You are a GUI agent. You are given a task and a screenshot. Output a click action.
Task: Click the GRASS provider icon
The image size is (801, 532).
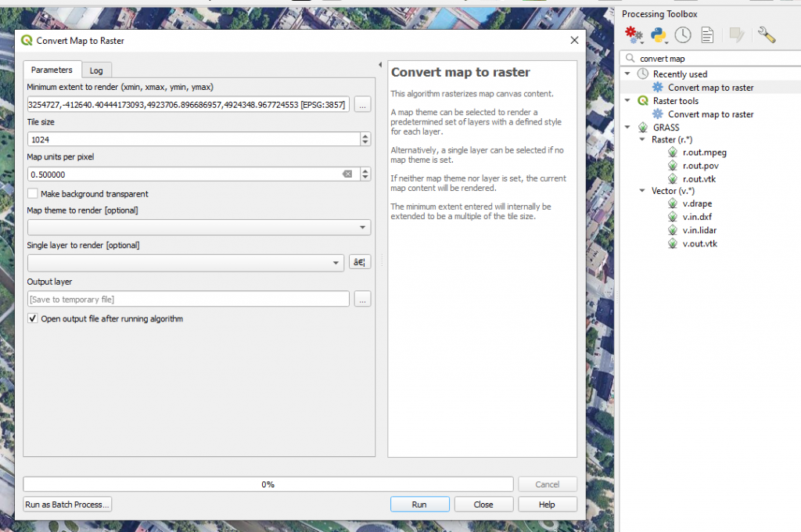(643, 128)
